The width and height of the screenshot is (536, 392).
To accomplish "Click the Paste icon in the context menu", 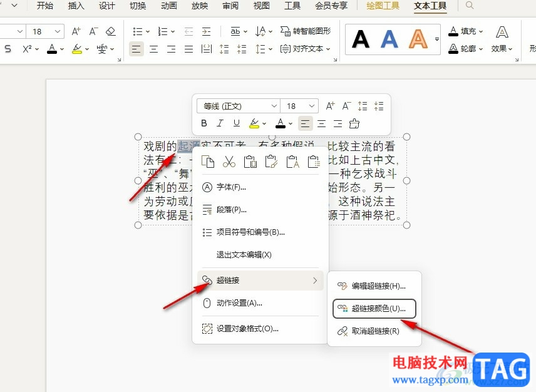I will (x=250, y=162).
